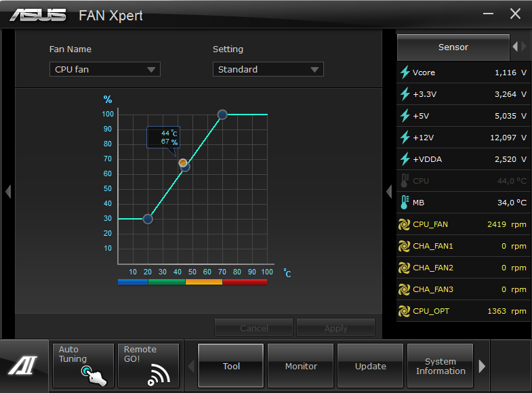Click the CHA_FAN1 reading 0 rpm
Image resolution: width=532 pixels, height=393 pixels.
click(514, 246)
